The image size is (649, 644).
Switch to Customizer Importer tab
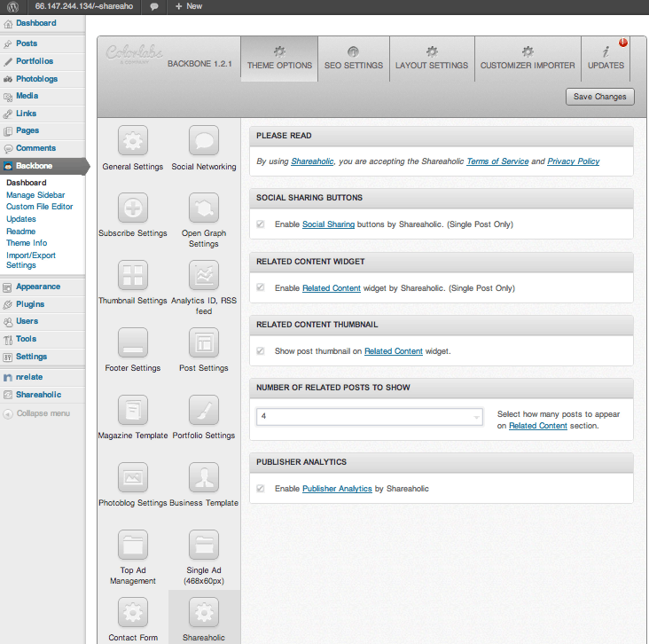coord(528,59)
